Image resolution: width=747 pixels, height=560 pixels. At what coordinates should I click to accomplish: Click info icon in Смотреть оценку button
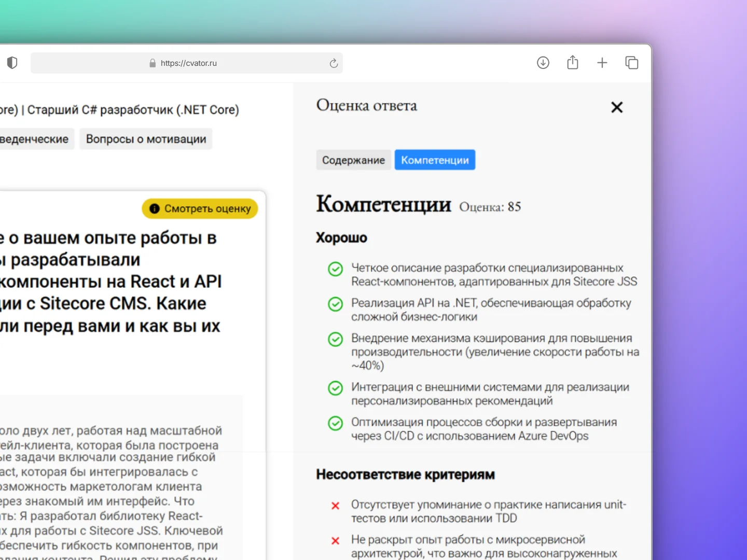(154, 208)
